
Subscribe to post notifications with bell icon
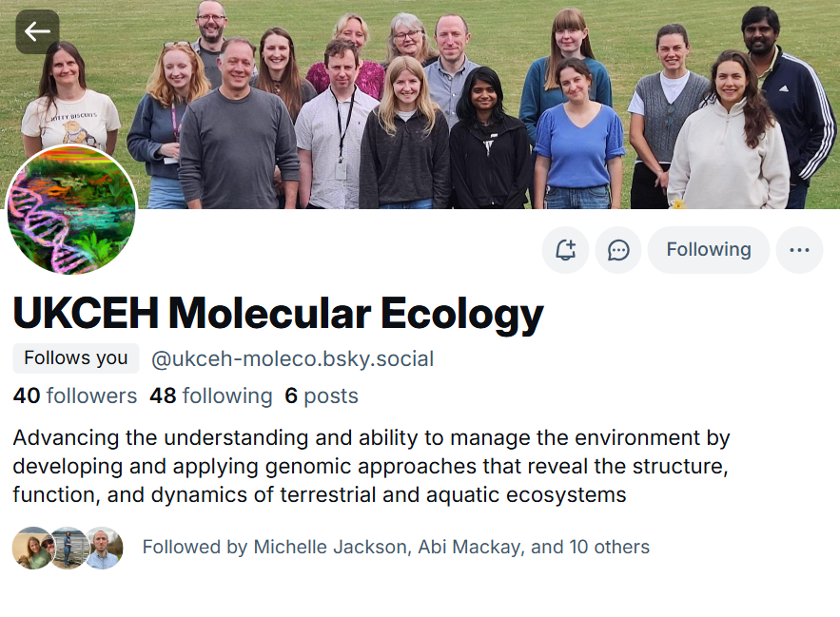[x=565, y=250]
